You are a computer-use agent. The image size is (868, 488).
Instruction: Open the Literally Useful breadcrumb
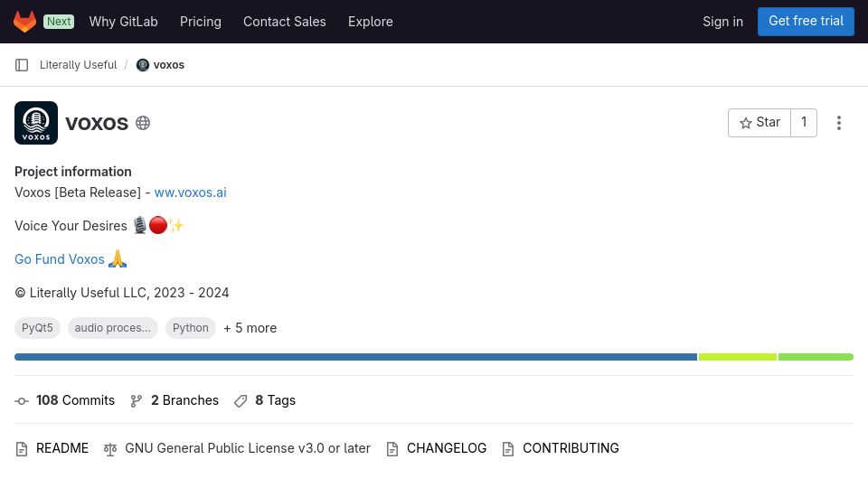[78, 65]
